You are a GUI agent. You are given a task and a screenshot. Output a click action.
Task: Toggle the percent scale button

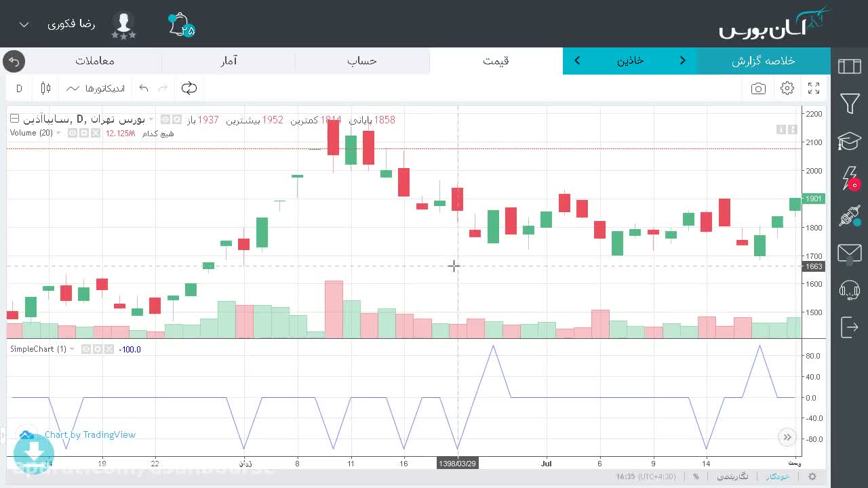pyautogui.click(x=696, y=476)
